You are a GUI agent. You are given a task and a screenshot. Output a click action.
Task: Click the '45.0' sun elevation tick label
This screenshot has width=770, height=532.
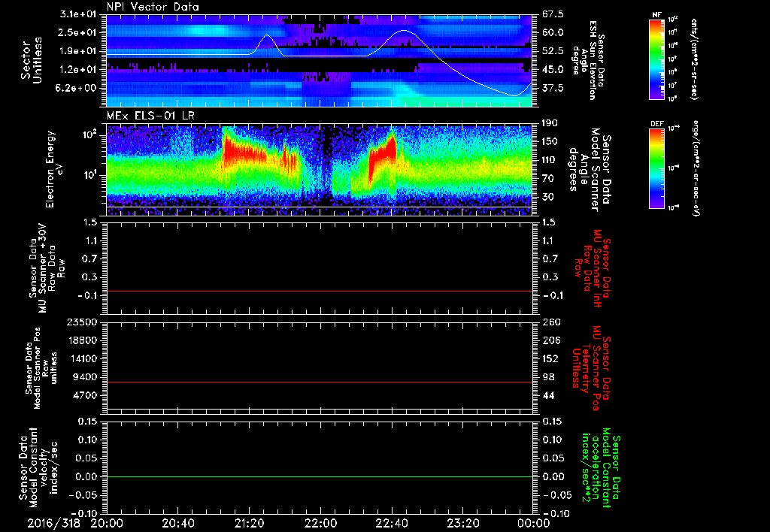(553, 70)
